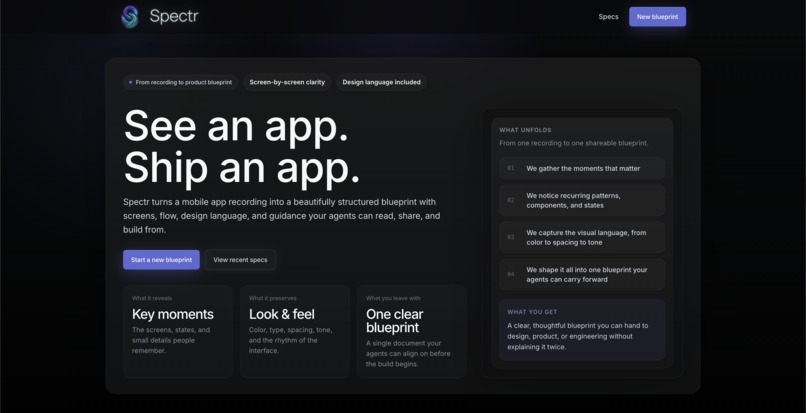806x413 pixels.
Task: Open View recent specs
Action: coord(240,260)
